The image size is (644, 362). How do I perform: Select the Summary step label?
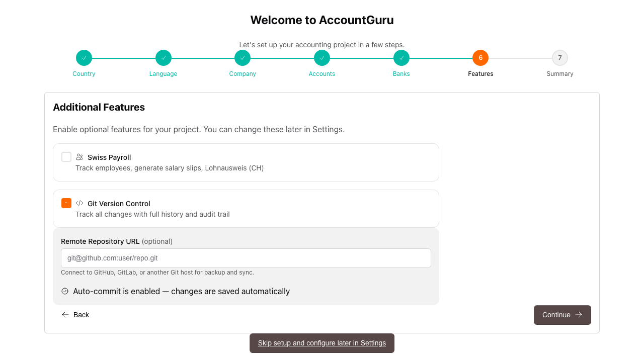(x=560, y=74)
